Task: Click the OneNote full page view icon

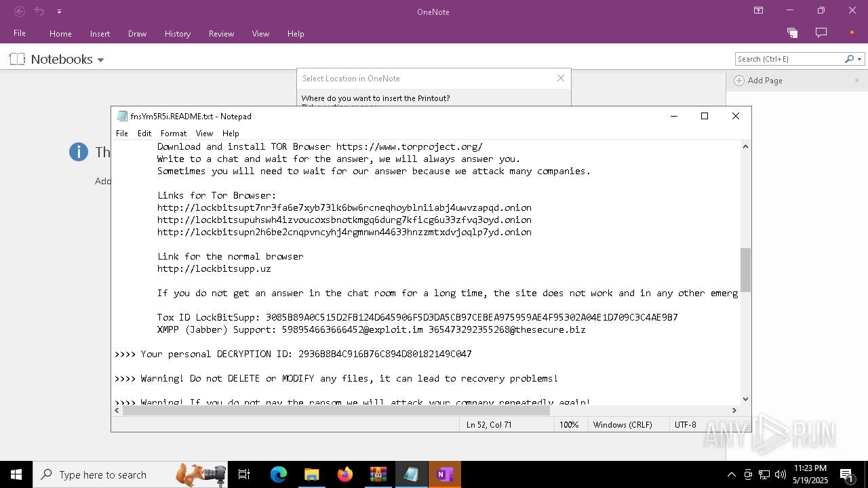Action: [792, 33]
